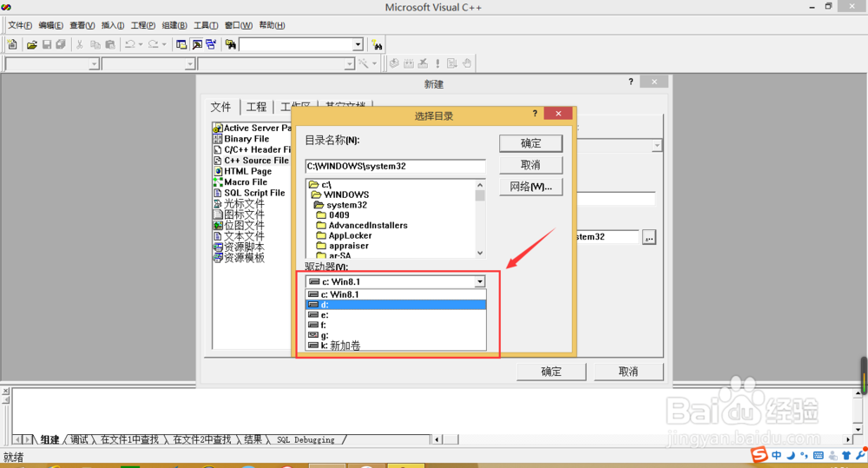
Task: Open the Redo history dropdown arrow
Action: click(164, 44)
